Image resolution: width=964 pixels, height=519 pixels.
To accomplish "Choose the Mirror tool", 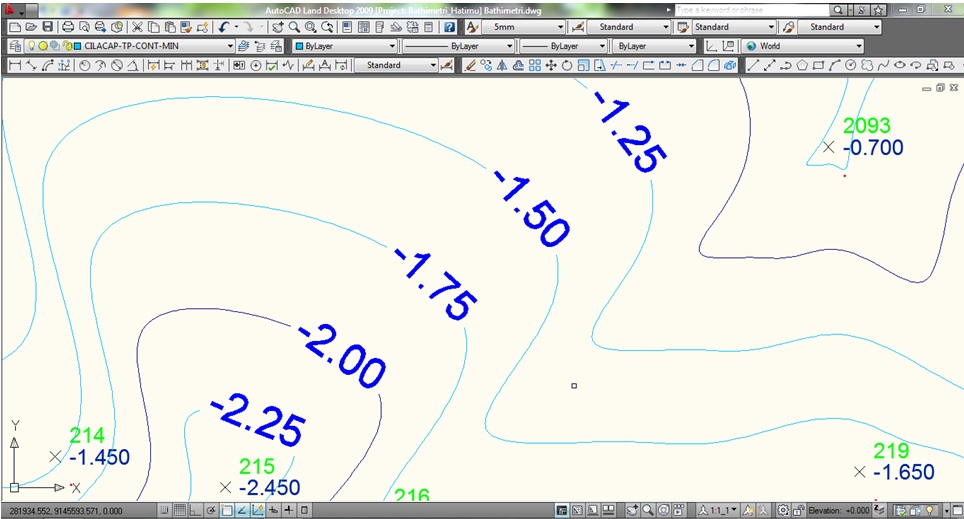I will click(502, 65).
